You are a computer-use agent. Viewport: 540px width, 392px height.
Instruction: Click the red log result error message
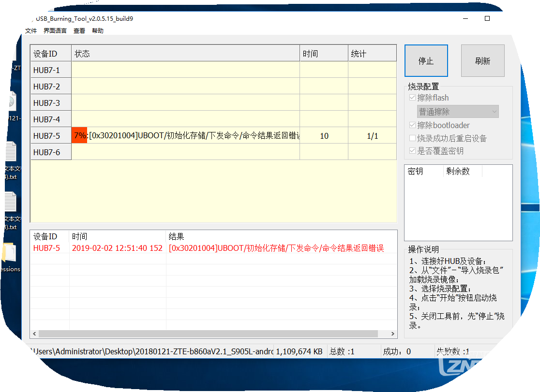click(276, 248)
